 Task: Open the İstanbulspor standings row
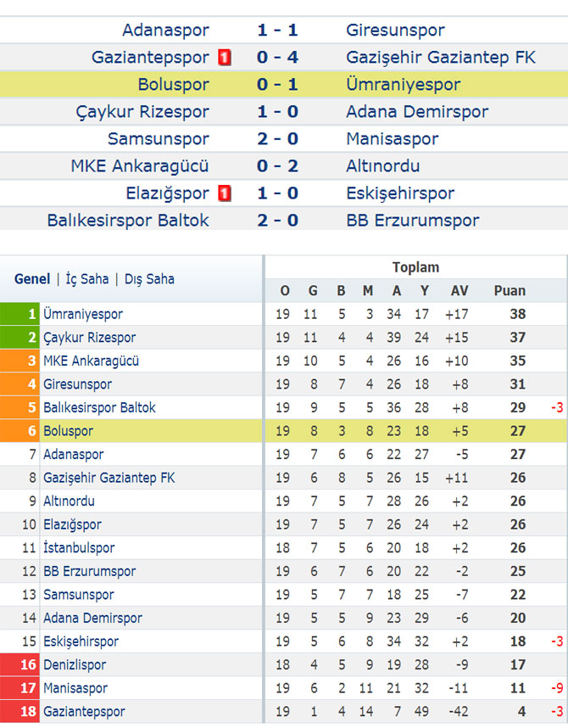coord(284,548)
